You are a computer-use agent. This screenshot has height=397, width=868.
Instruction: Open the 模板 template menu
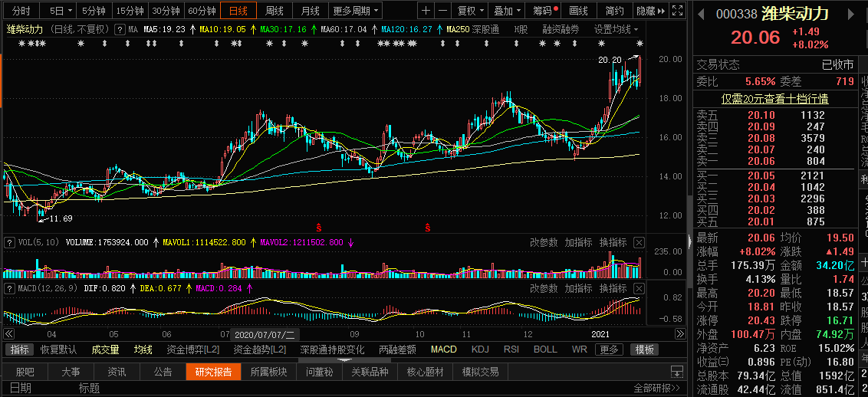click(x=644, y=349)
